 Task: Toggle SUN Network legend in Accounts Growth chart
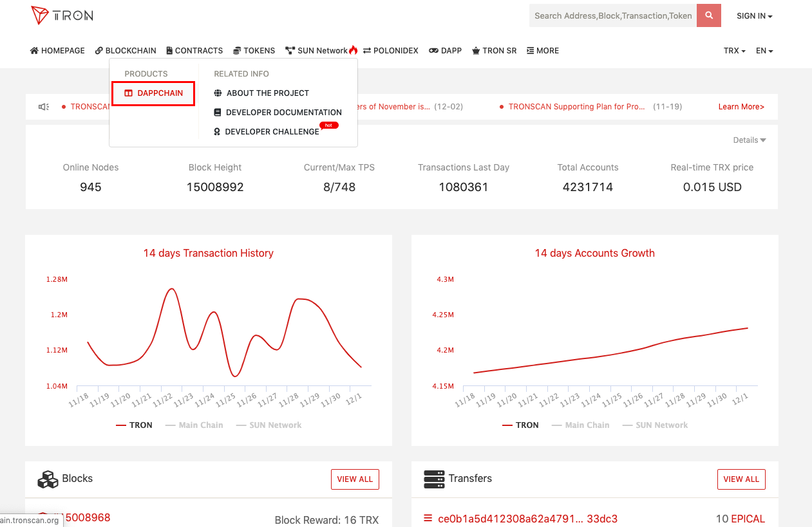656,425
